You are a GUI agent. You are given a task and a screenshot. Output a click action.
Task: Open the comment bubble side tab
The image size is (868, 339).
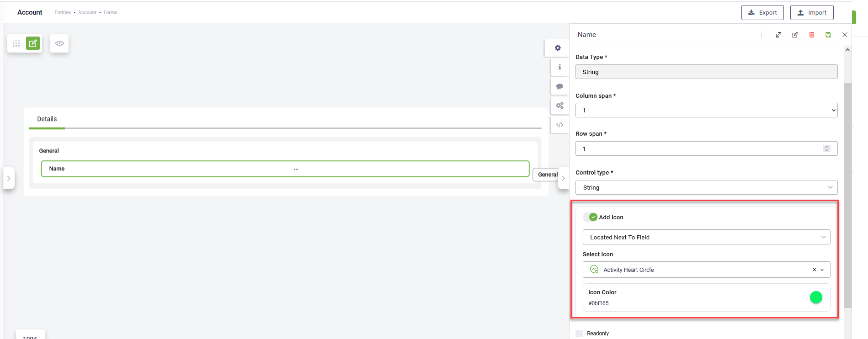(559, 86)
